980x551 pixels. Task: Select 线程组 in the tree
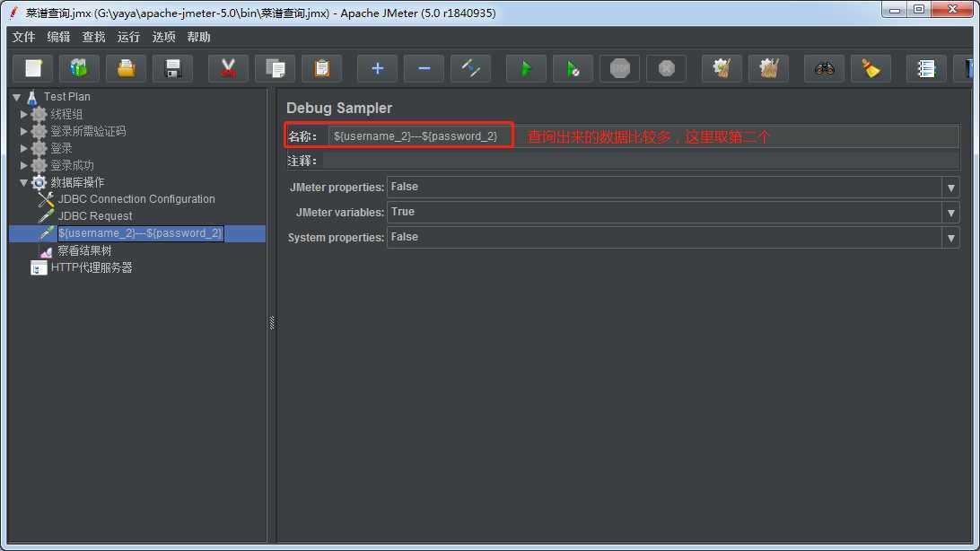(x=66, y=114)
